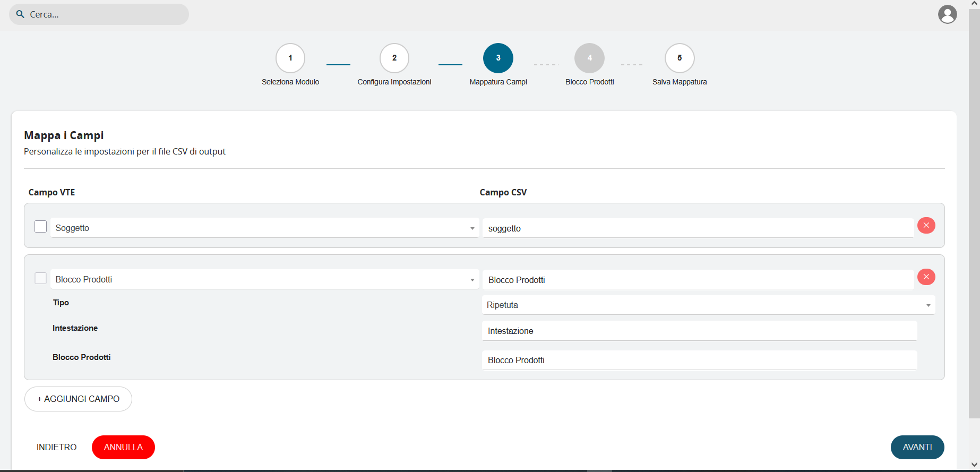This screenshot has width=980, height=472.
Task: Tick the Soggetto row checkbox
Action: coord(40,227)
